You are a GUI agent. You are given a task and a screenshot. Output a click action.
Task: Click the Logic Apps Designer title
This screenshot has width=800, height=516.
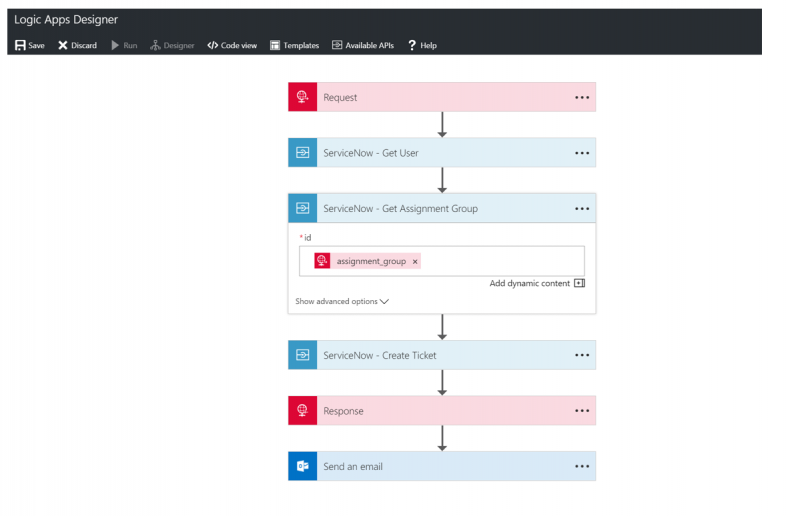(x=66, y=20)
